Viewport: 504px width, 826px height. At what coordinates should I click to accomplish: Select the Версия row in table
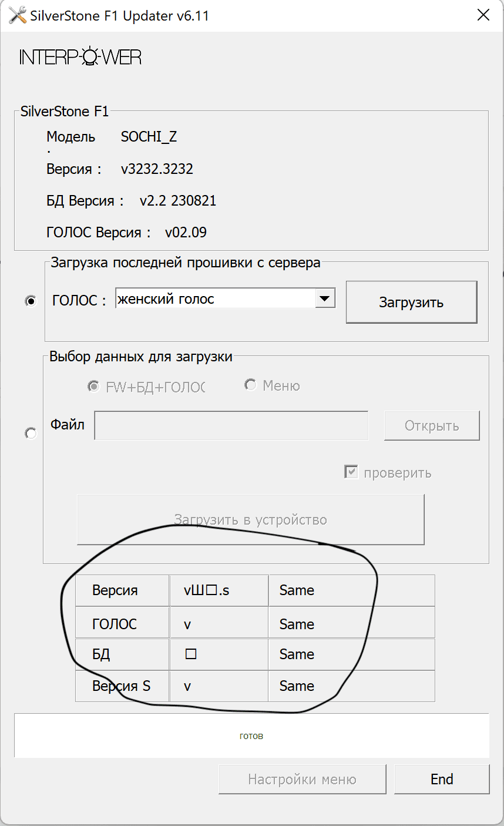[115, 590]
